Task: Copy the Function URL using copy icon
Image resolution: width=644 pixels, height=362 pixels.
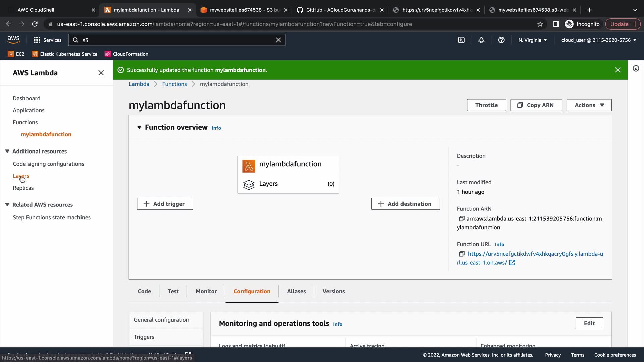Action: click(x=462, y=254)
